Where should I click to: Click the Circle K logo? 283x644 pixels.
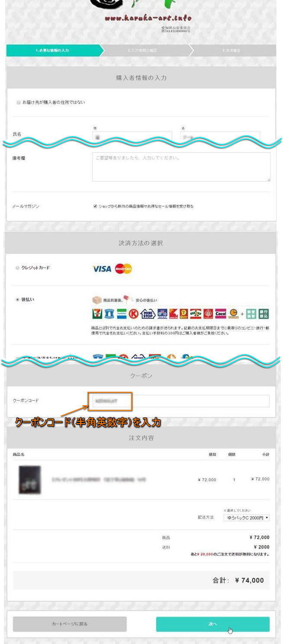point(134,314)
